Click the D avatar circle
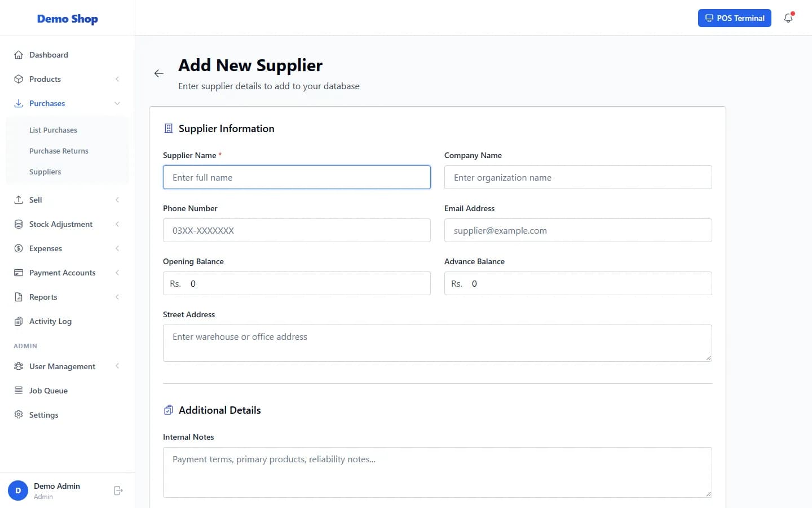Viewport: 812px width, 508px height. click(18, 491)
